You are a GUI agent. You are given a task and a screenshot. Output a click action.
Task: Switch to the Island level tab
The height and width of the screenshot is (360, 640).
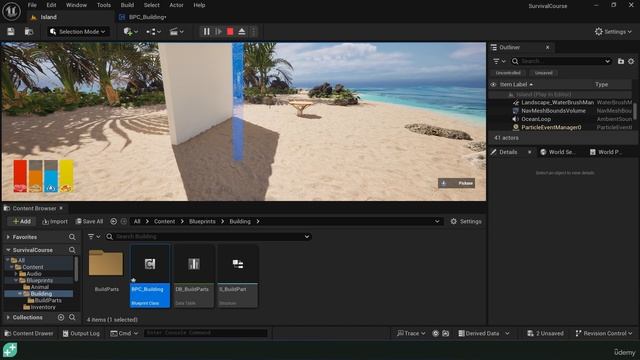(49, 17)
